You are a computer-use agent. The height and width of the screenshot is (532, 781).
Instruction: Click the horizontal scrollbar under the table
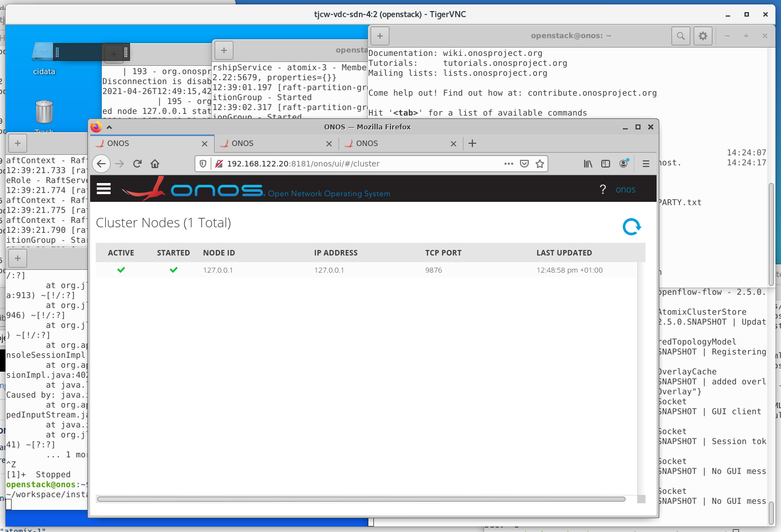pyautogui.click(x=361, y=499)
